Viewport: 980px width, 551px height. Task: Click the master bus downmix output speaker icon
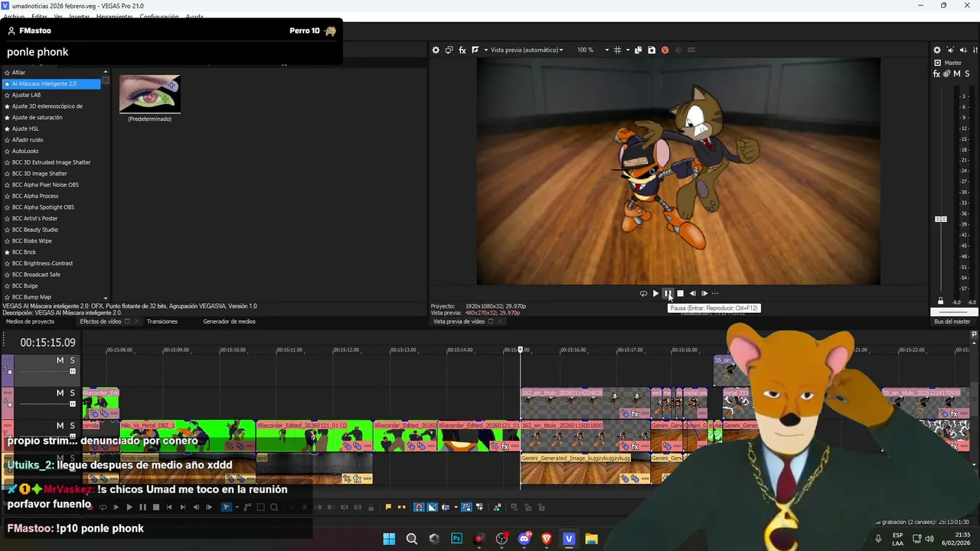pyautogui.click(x=950, y=51)
